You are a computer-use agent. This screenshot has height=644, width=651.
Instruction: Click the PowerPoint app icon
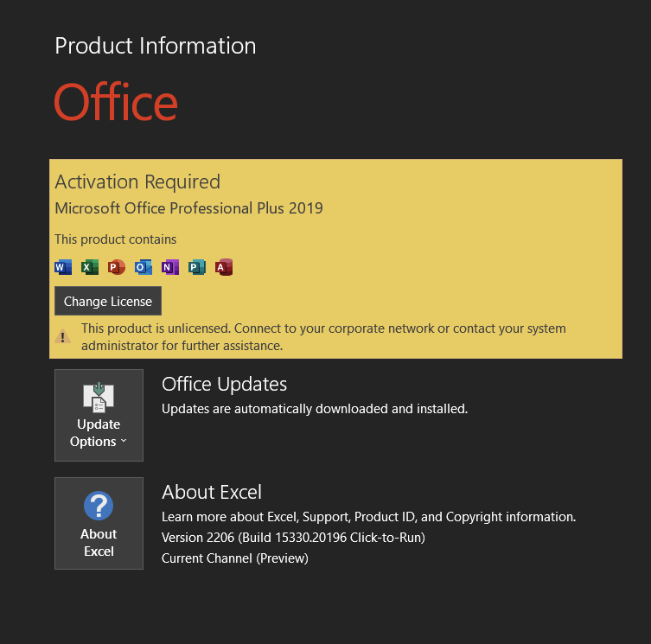[x=117, y=267]
